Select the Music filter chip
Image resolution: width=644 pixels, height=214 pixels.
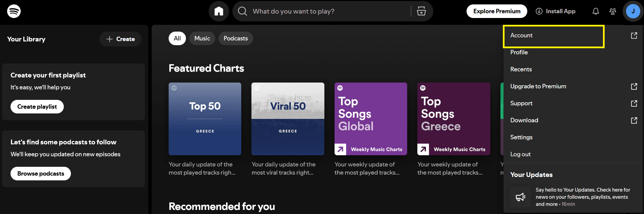[x=202, y=38]
